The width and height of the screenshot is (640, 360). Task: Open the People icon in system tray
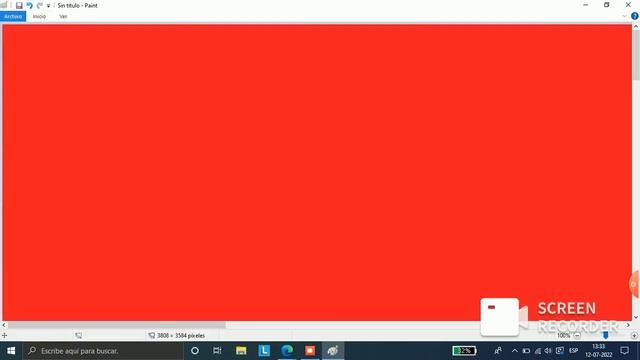tap(498, 351)
